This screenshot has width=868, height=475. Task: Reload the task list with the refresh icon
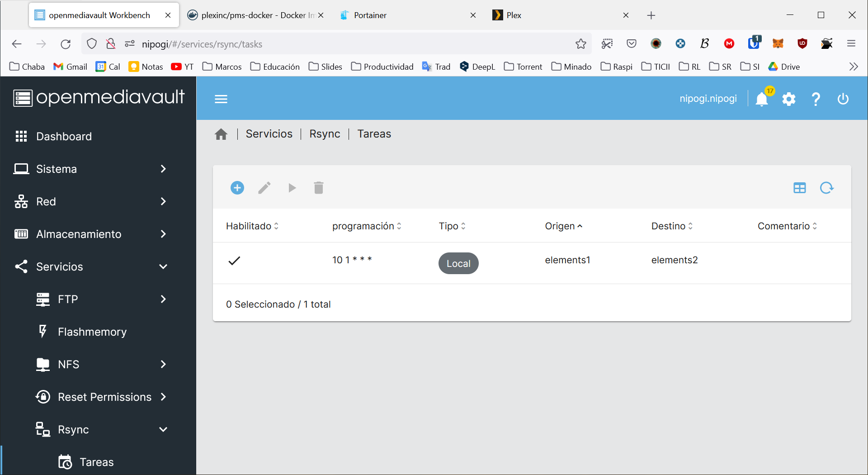coord(826,188)
